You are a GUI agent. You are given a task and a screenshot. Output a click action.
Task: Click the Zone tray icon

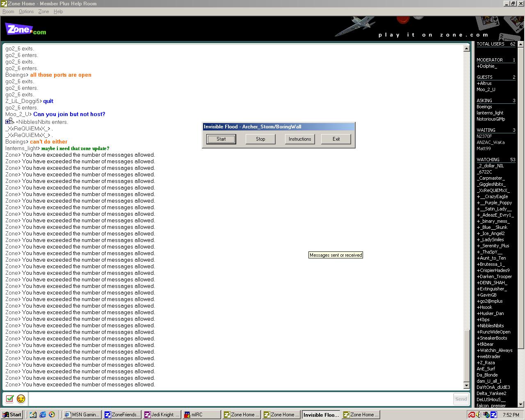pos(493,415)
